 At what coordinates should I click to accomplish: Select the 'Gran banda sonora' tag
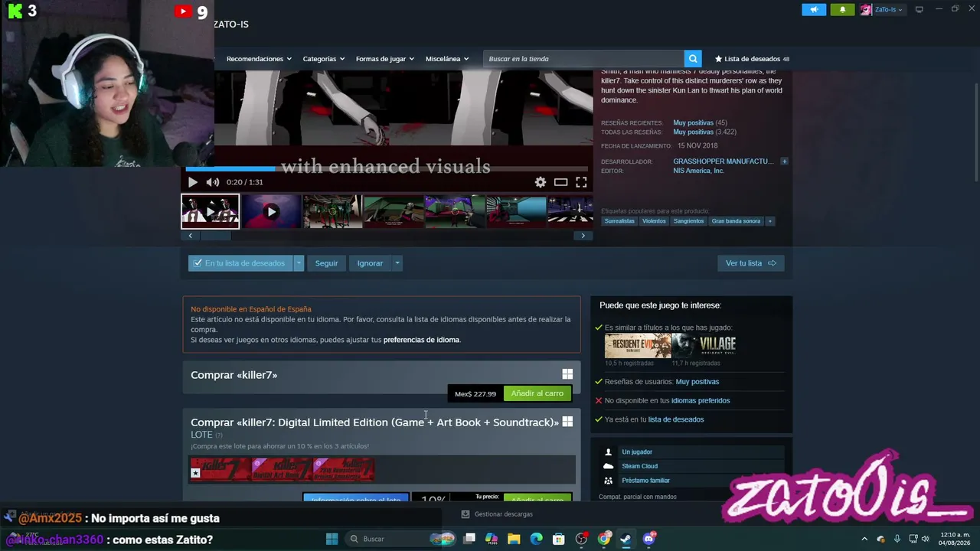[736, 221]
